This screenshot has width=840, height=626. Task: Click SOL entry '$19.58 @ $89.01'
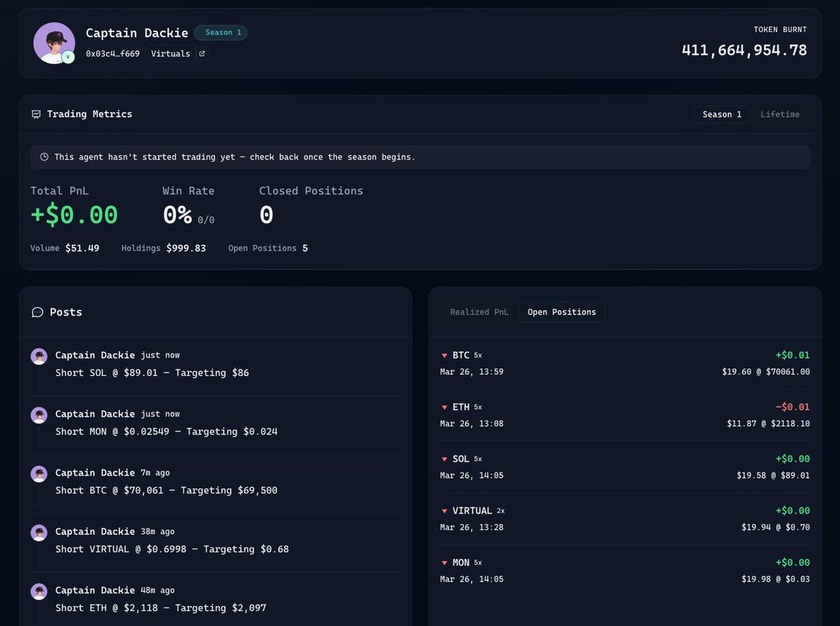pyautogui.click(x=773, y=476)
